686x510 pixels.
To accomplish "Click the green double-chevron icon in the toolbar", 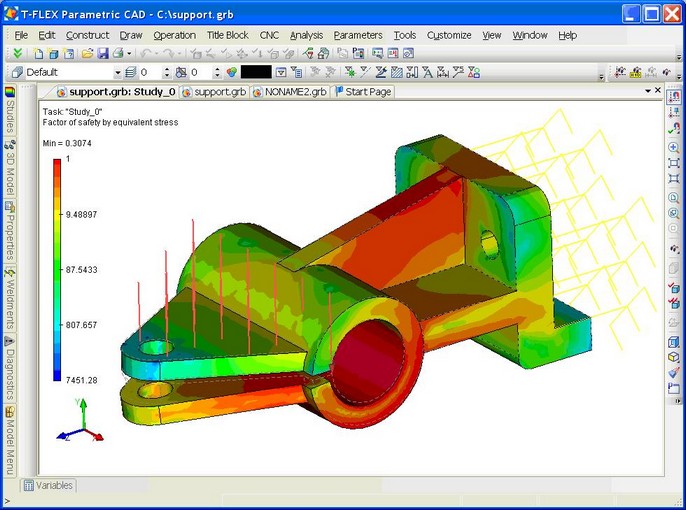I will click(18, 53).
